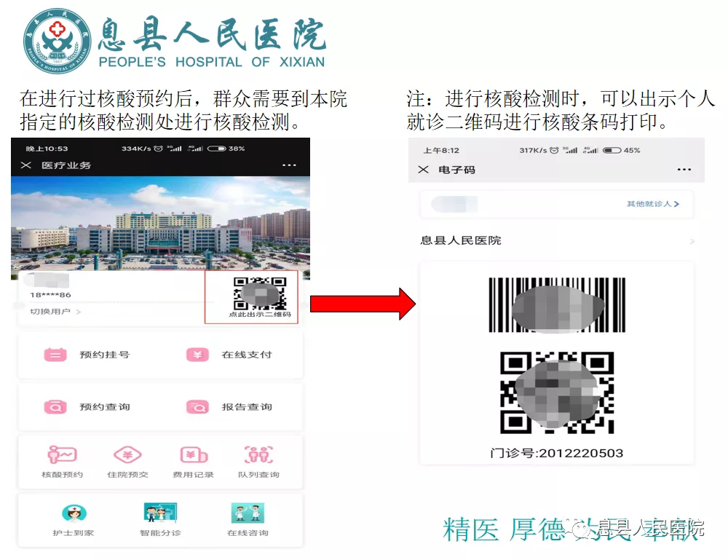
Task: Select the 医疗业务 page title
Action: coord(66,165)
